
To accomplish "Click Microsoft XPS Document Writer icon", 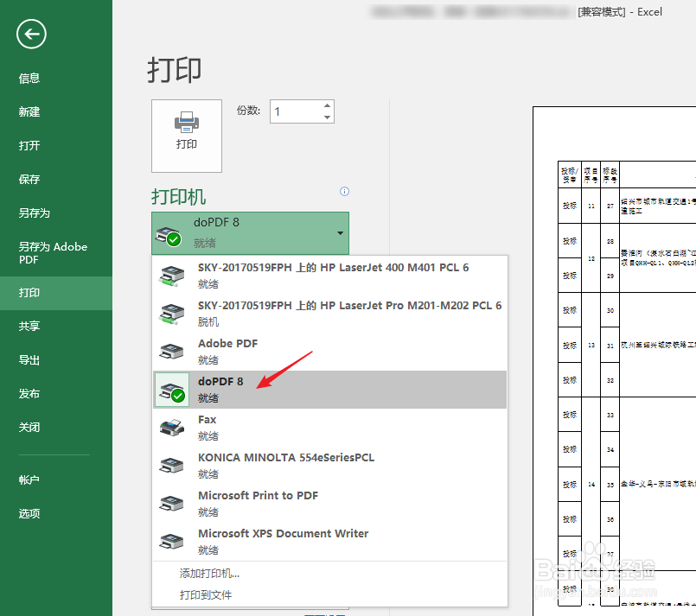I will pyautogui.click(x=172, y=542).
